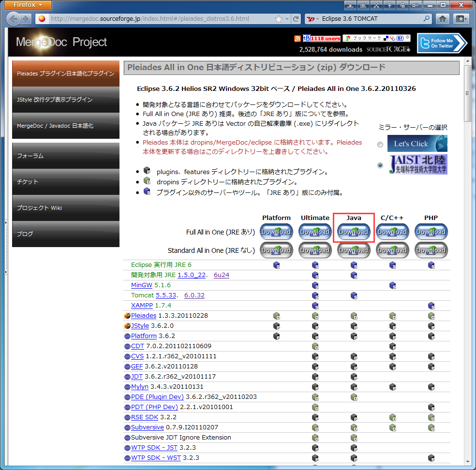Image resolution: width=476 pixels, height=470 pixels.
Task: Open the CDT link
Action: point(137,346)
